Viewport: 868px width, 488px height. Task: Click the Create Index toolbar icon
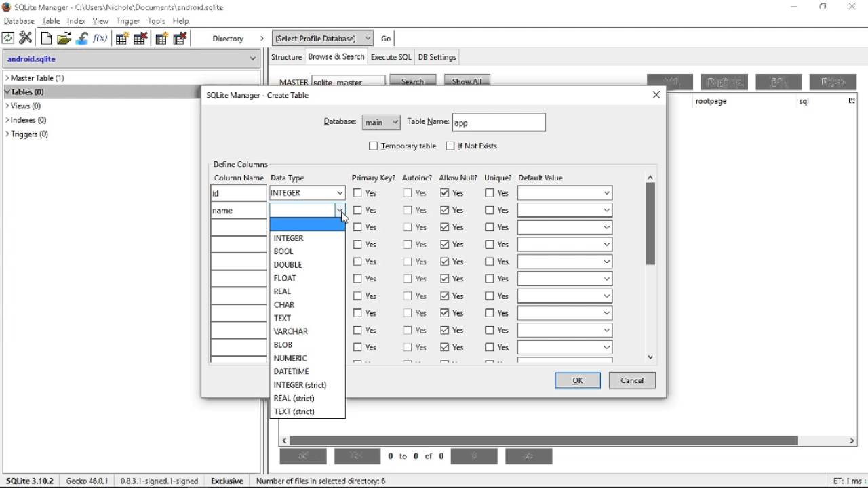coord(161,38)
